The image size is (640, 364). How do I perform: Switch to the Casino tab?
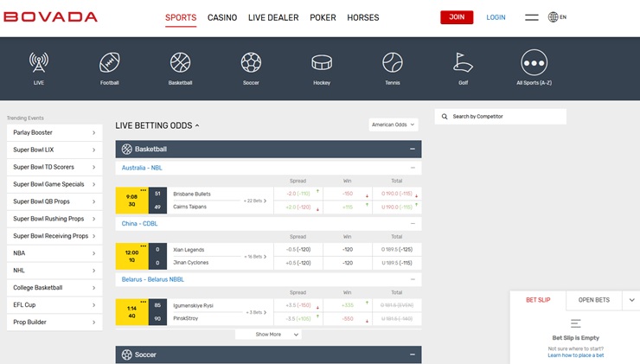click(222, 17)
